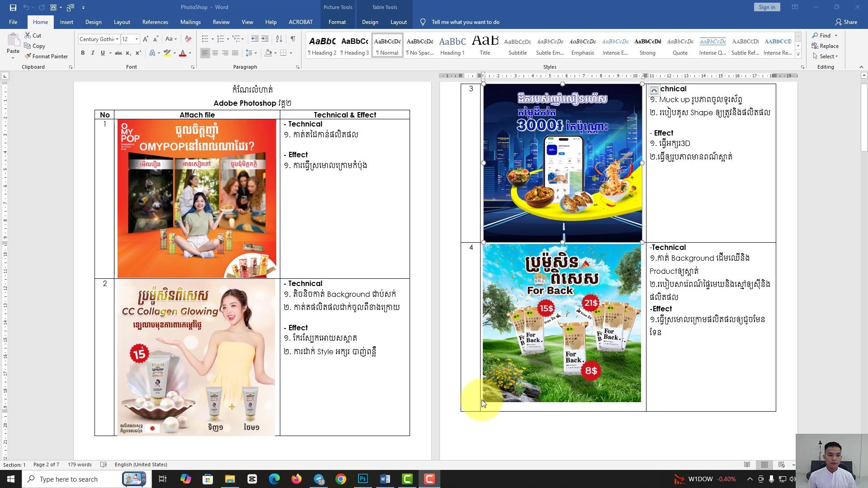Viewport: 868px width, 488px height.
Task: Click the Sort A-Z icon
Action: 279,39
